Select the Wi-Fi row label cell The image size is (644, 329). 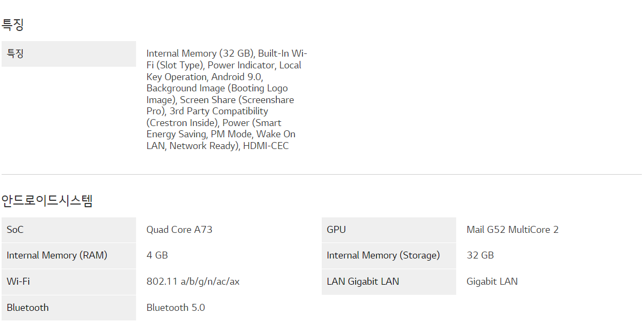(x=68, y=281)
